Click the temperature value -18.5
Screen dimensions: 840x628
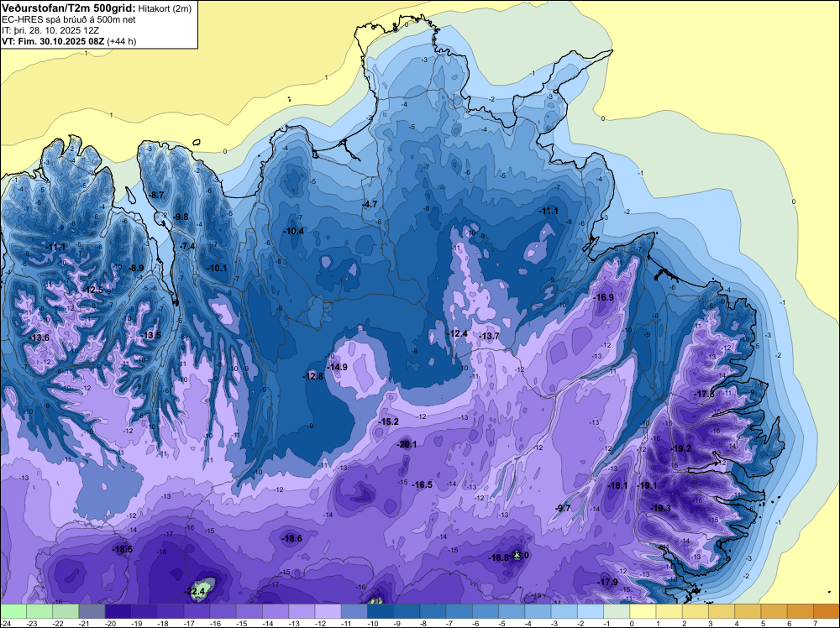tap(122, 549)
